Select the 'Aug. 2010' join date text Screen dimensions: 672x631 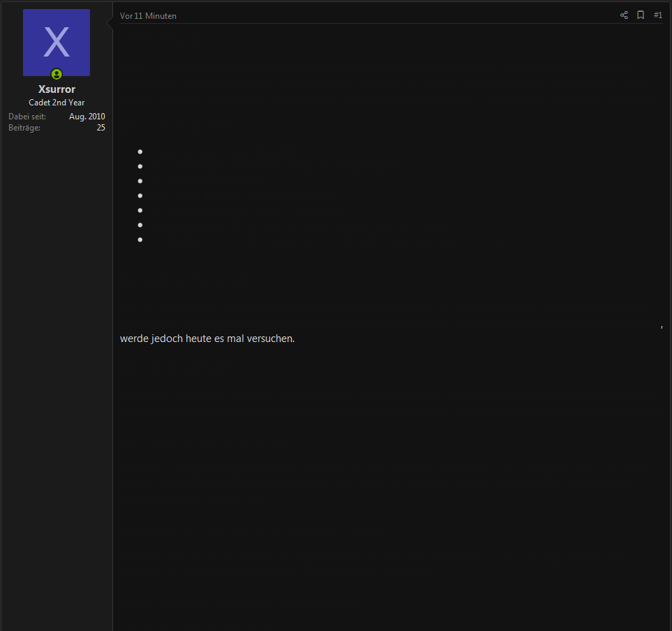pos(87,117)
